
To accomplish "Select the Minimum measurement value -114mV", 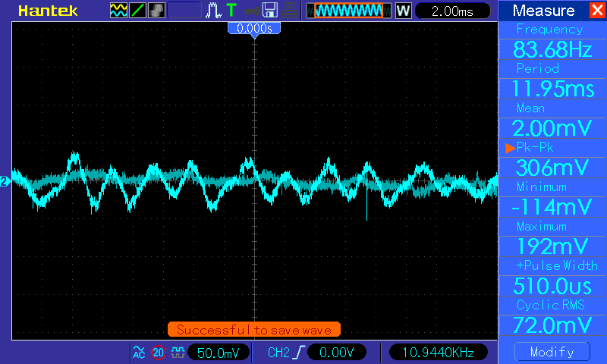I will [552, 207].
